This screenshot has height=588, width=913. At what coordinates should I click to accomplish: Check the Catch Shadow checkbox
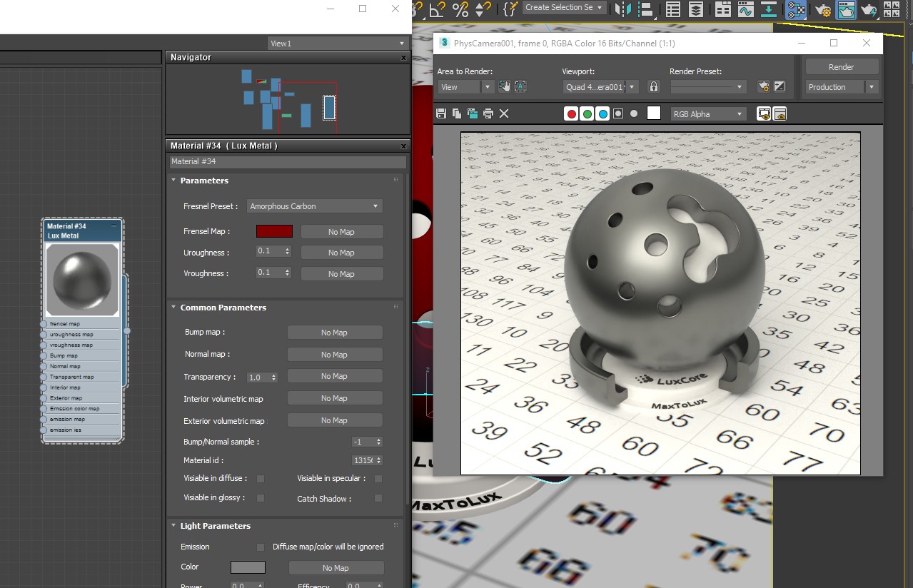(x=378, y=498)
